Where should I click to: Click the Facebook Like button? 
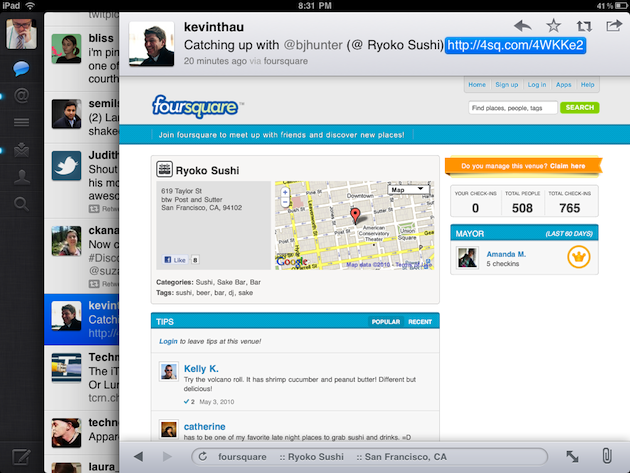(174, 260)
